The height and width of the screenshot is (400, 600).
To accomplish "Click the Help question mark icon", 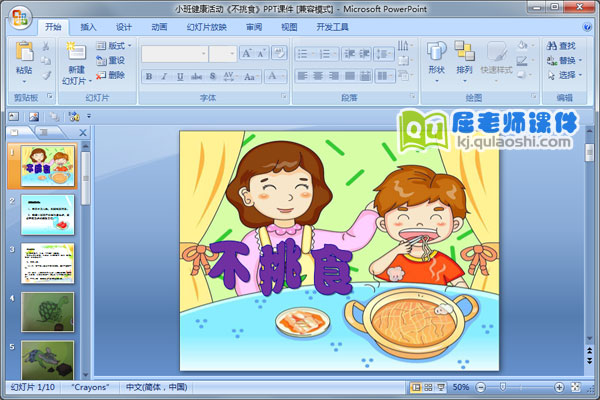I will point(587,27).
